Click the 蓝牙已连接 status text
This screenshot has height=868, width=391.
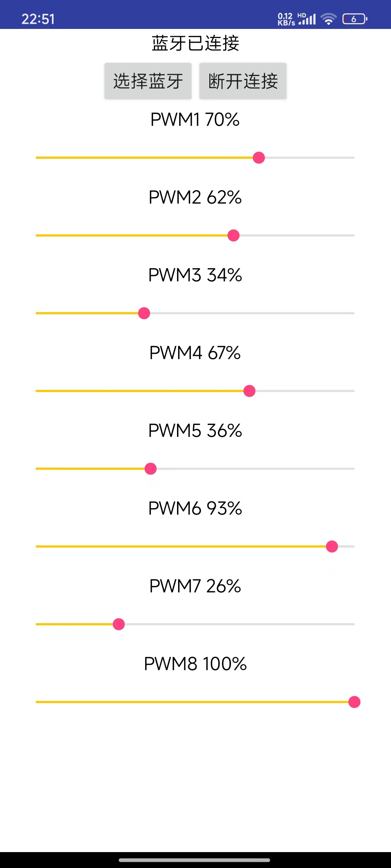pyautogui.click(x=195, y=43)
